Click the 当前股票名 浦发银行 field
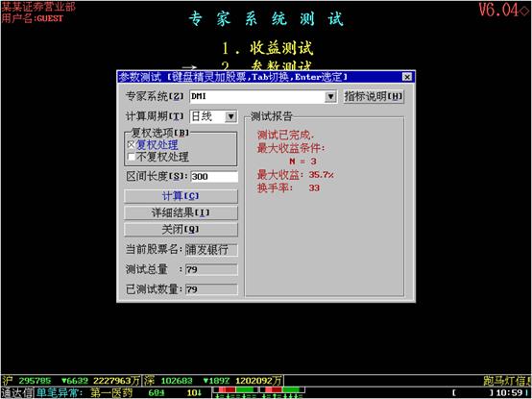Viewport: 532px width, 399px height. point(211,250)
